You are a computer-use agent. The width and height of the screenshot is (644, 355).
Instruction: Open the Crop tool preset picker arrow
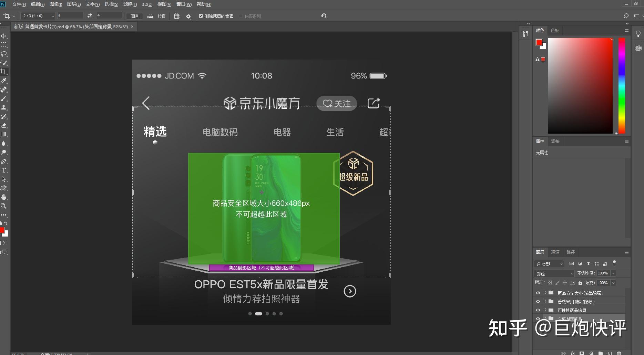point(14,16)
